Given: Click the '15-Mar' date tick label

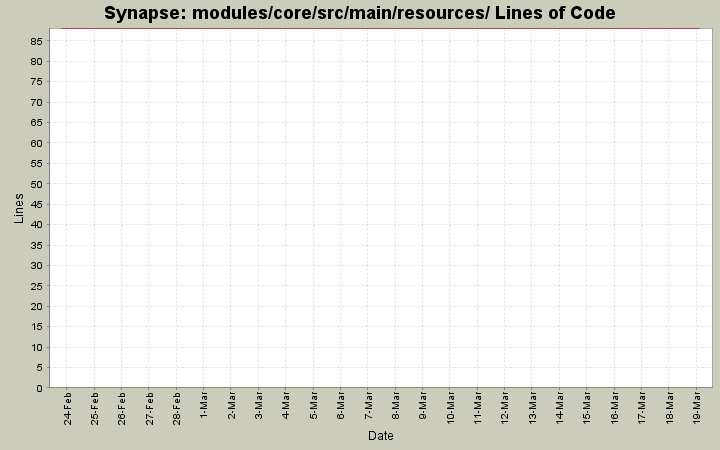Looking at the screenshot, I should tap(587, 408).
